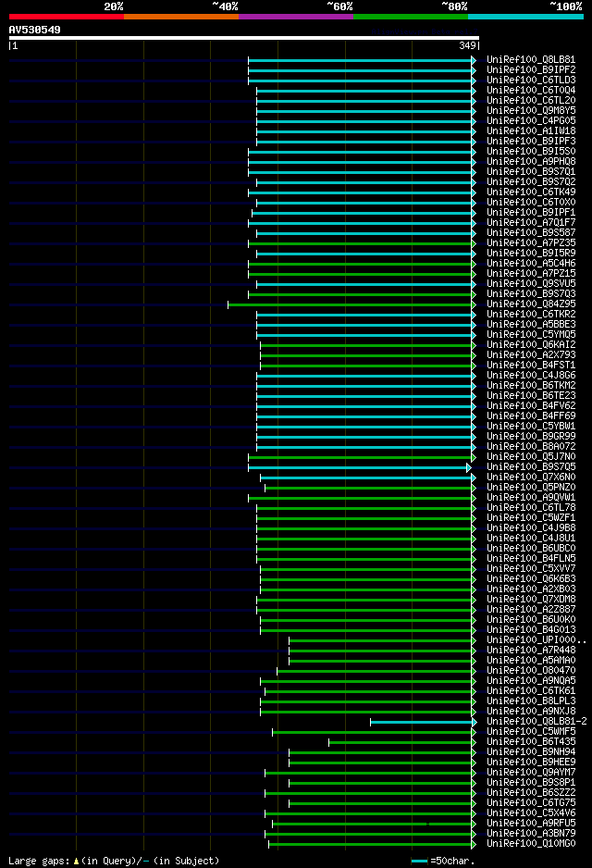Select the UniRef100_C6TKR2 hit name

pyautogui.click(x=531, y=314)
